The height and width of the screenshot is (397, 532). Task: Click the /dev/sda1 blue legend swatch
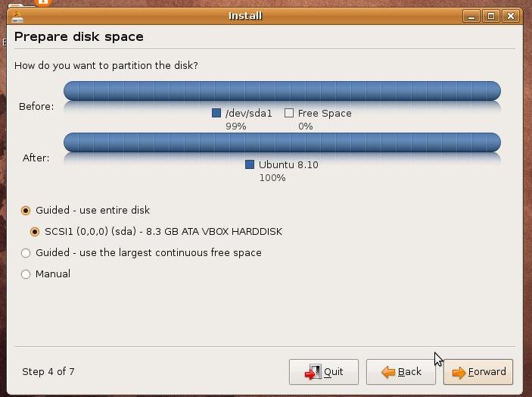click(216, 113)
